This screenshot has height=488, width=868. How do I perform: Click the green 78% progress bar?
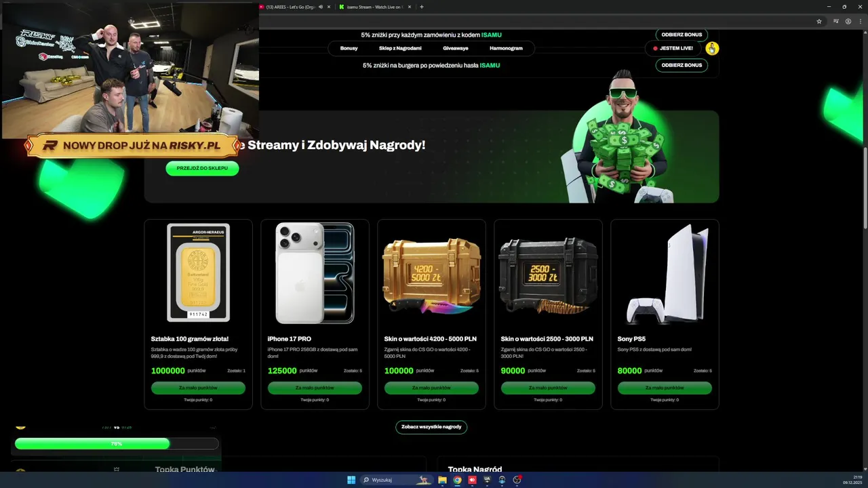click(x=92, y=443)
